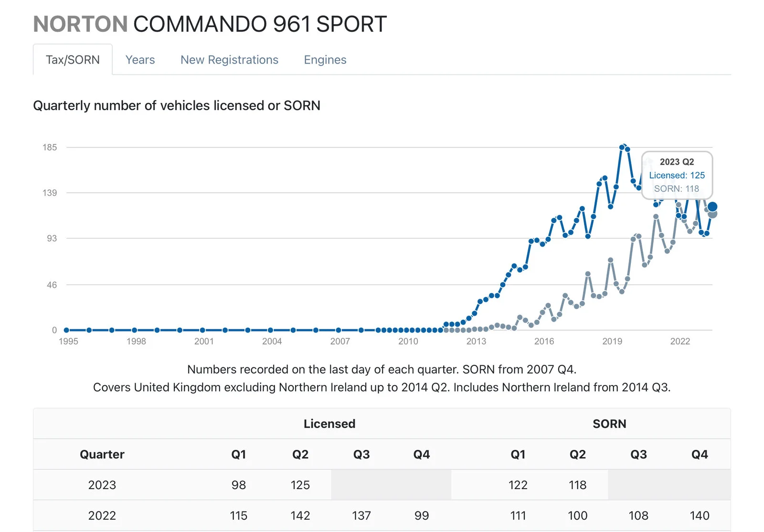Click the 137 licensed value for 2022 Q3
764x532 pixels.
pyautogui.click(x=361, y=515)
